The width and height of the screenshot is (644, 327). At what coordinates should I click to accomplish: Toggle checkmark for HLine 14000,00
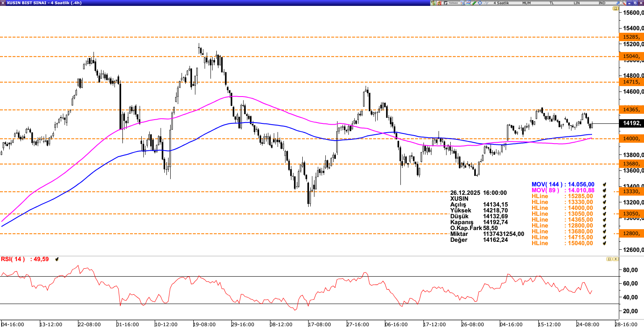click(604, 208)
